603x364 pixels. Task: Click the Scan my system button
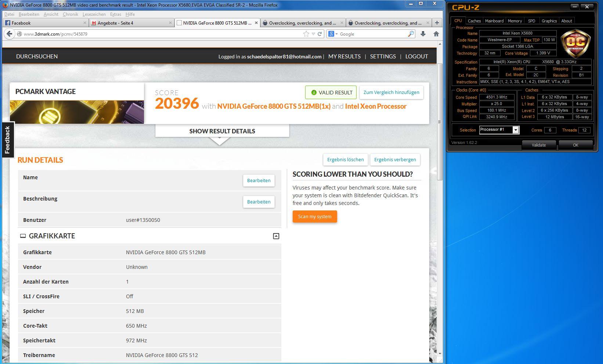[315, 216]
